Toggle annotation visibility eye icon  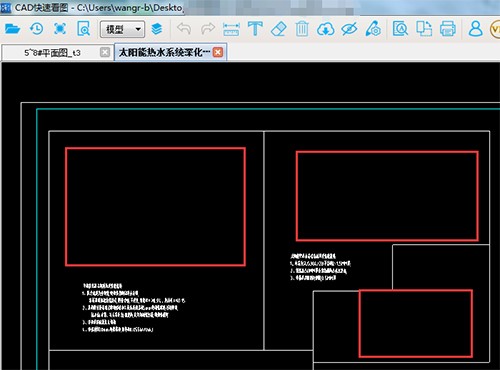(x=349, y=29)
